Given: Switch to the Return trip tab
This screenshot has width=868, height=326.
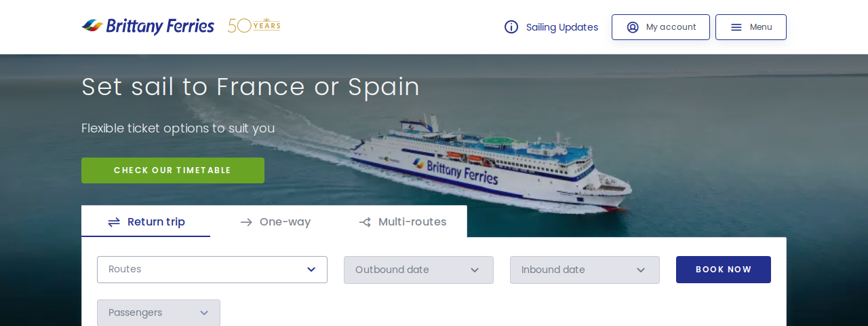Looking at the screenshot, I should [156, 222].
